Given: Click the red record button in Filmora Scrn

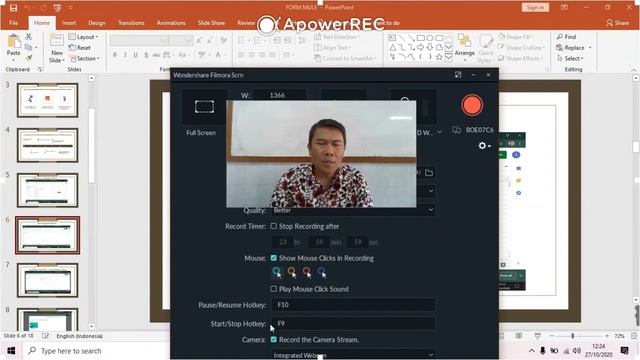Looking at the screenshot, I should point(472,105).
